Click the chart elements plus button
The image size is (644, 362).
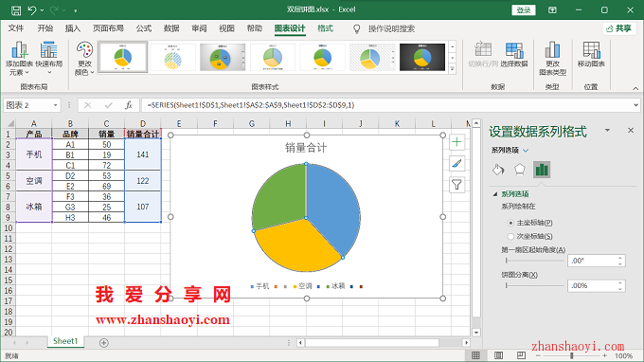click(x=456, y=142)
